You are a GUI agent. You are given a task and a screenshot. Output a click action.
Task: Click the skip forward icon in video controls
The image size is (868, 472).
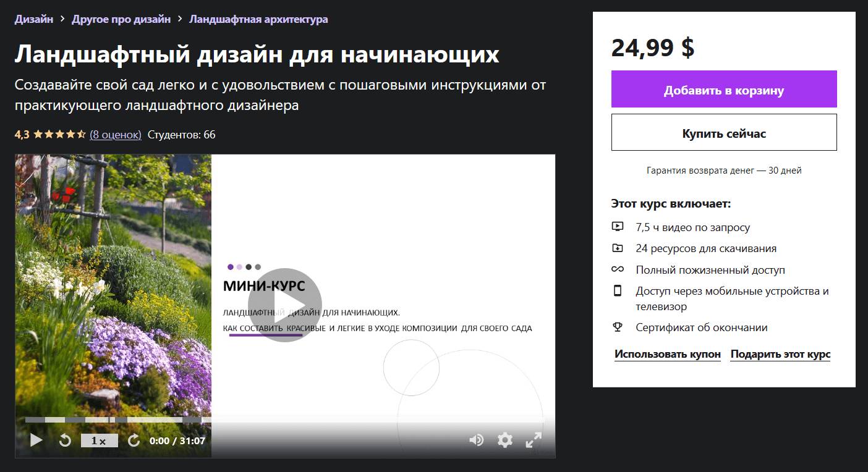pos(134,440)
